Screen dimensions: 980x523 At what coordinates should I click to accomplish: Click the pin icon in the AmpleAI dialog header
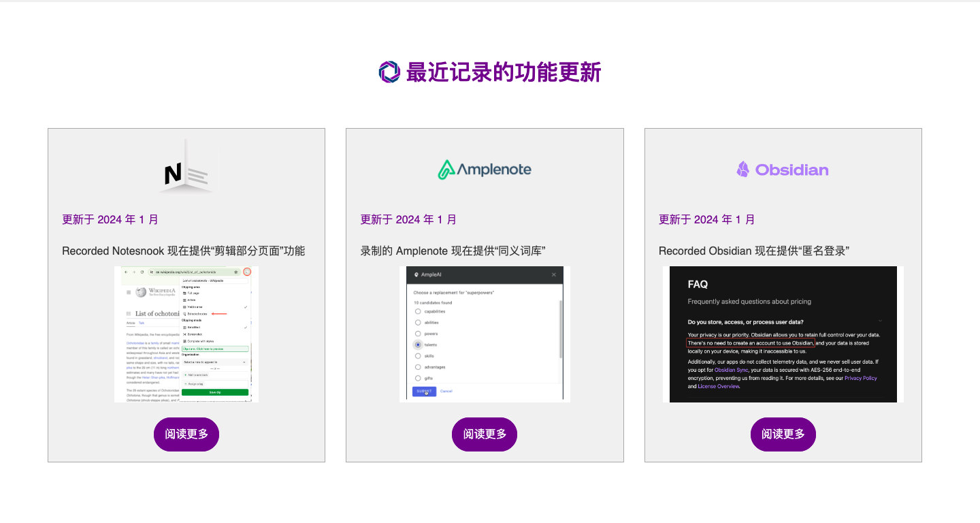point(416,274)
